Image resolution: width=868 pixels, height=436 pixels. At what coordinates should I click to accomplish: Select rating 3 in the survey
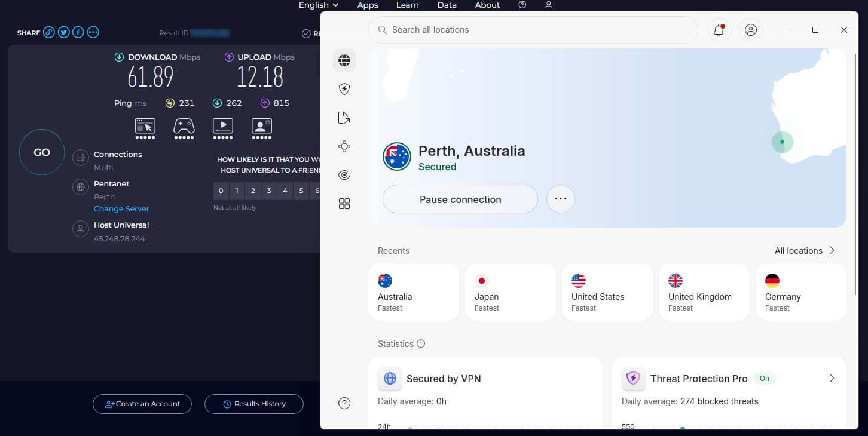(x=270, y=191)
